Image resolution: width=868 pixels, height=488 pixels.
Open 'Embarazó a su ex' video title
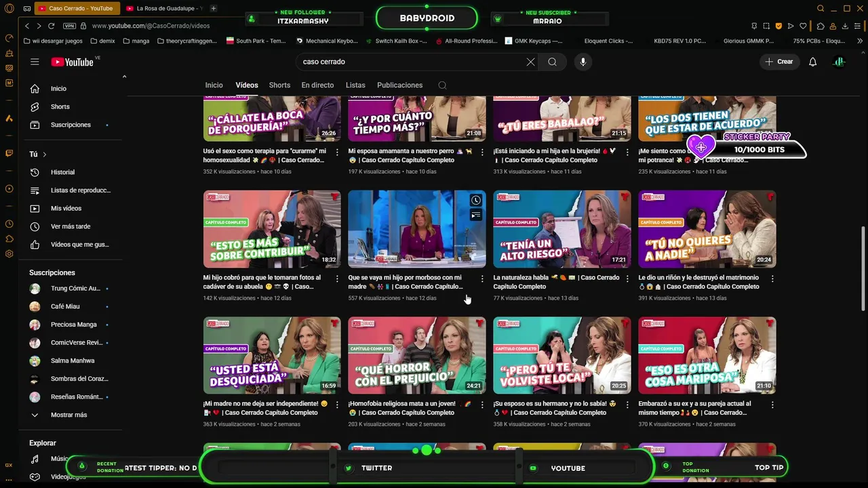pyautogui.click(x=694, y=408)
